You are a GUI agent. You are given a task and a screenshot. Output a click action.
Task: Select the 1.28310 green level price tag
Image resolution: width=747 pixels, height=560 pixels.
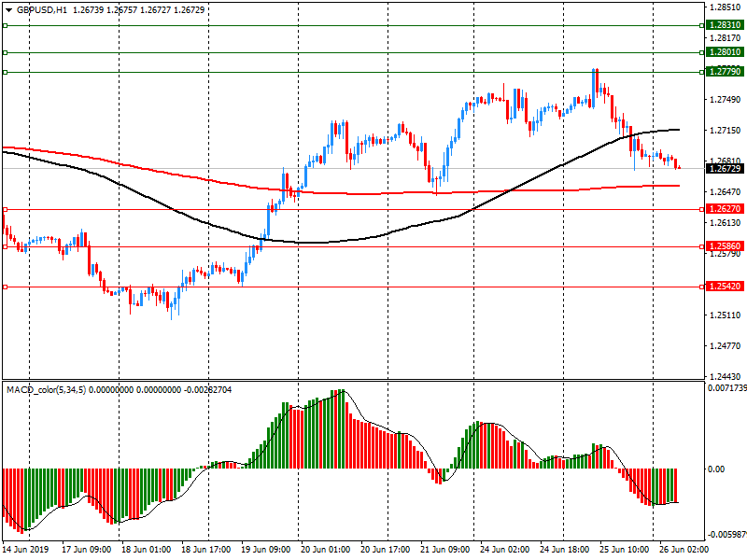point(725,25)
